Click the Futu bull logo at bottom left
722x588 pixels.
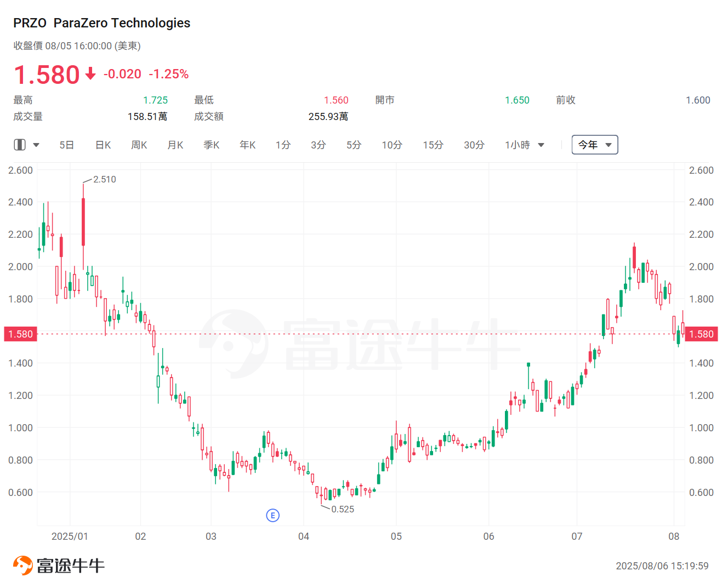pyautogui.click(x=23, y=566)
